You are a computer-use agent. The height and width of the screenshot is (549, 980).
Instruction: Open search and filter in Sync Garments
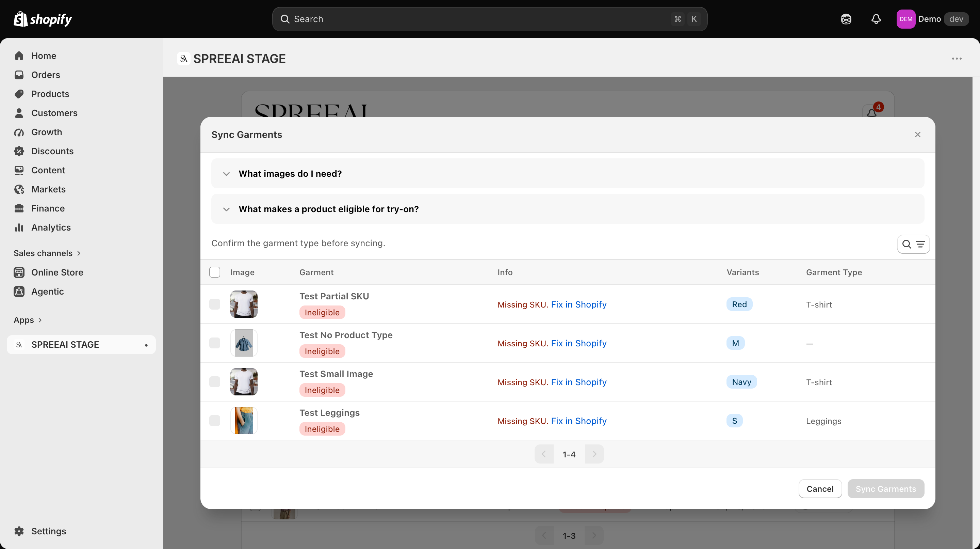click(913, 244)
